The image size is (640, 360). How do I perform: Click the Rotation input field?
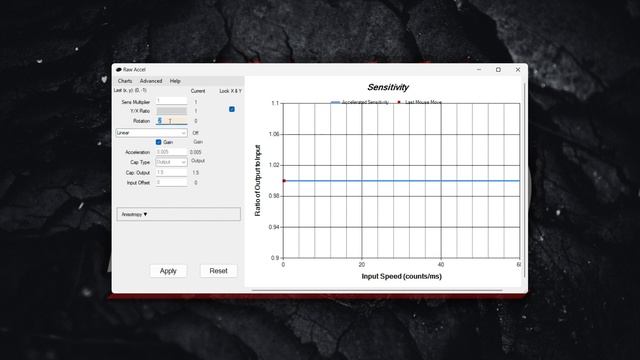171,121
